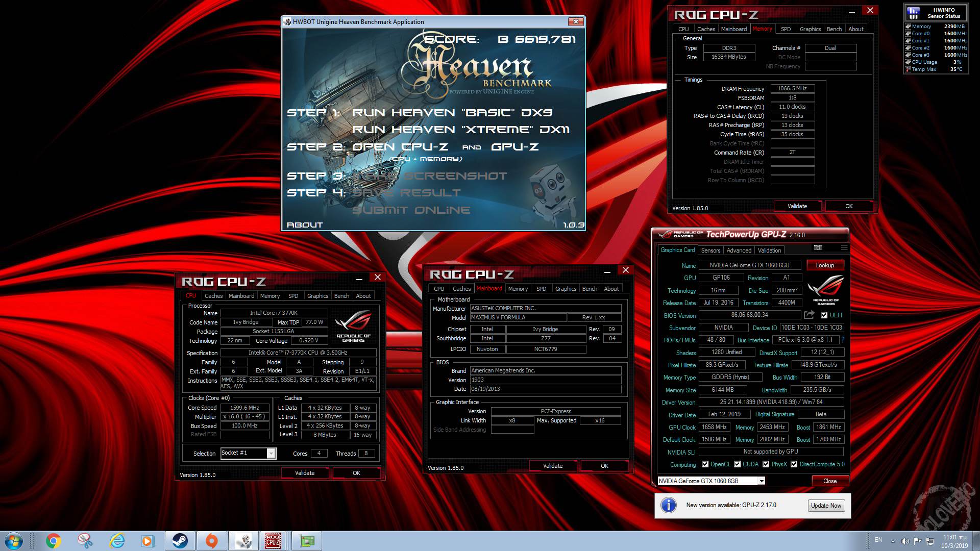The width and height of the screenshot is (980, 551).
Task: Open Windows Media Player from the taskbar
Action: point(148,541)
